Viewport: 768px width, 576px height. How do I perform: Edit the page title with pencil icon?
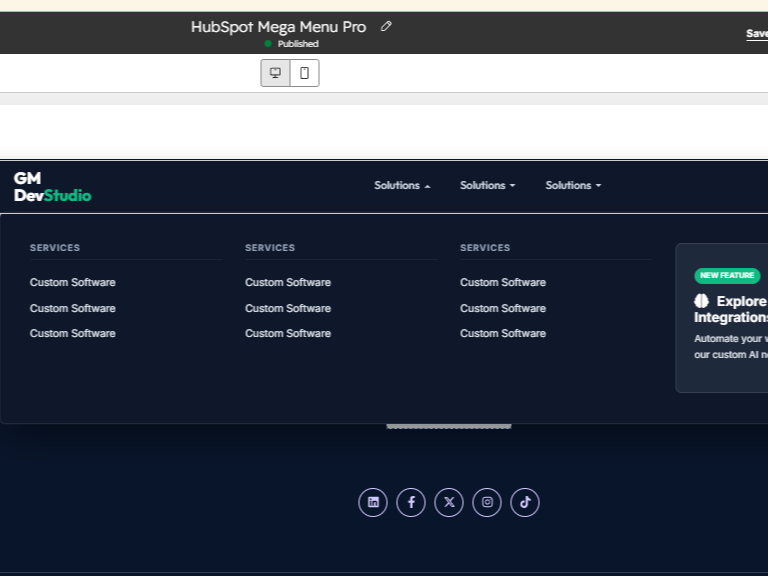coord(386,26)
